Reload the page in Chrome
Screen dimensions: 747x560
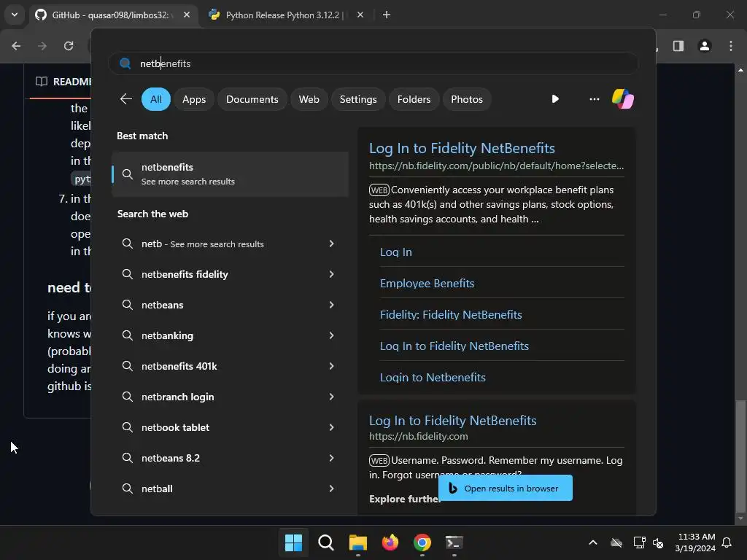[69, 46]
